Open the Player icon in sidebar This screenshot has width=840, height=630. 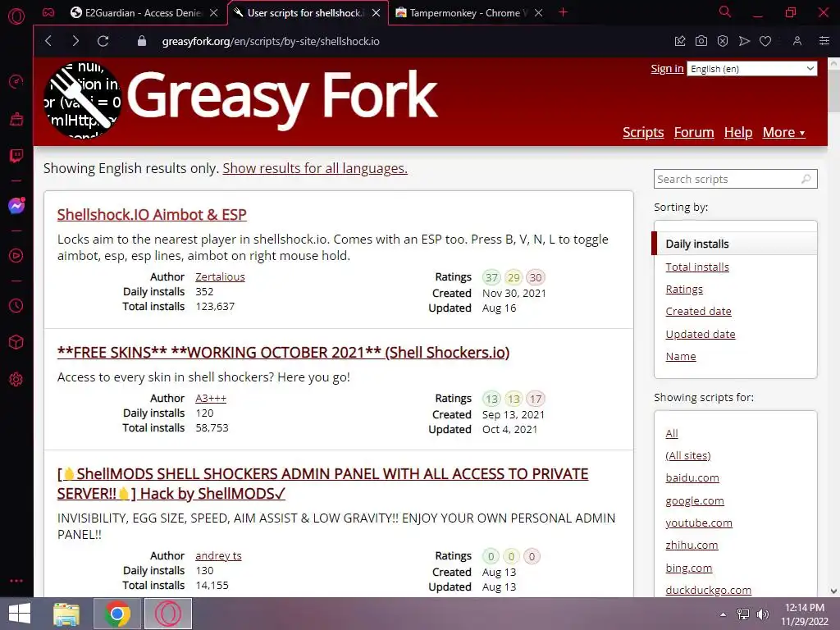(x=16, y=256)
